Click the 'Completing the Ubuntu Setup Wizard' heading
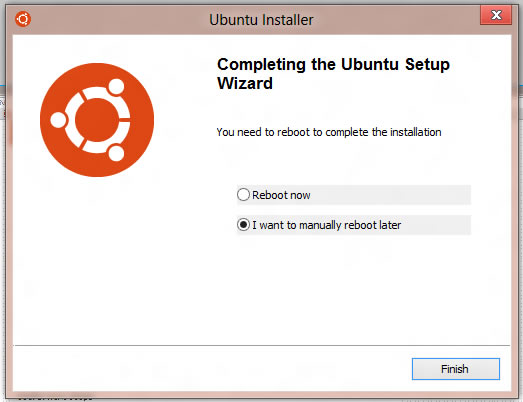 (x=333, y=74)
